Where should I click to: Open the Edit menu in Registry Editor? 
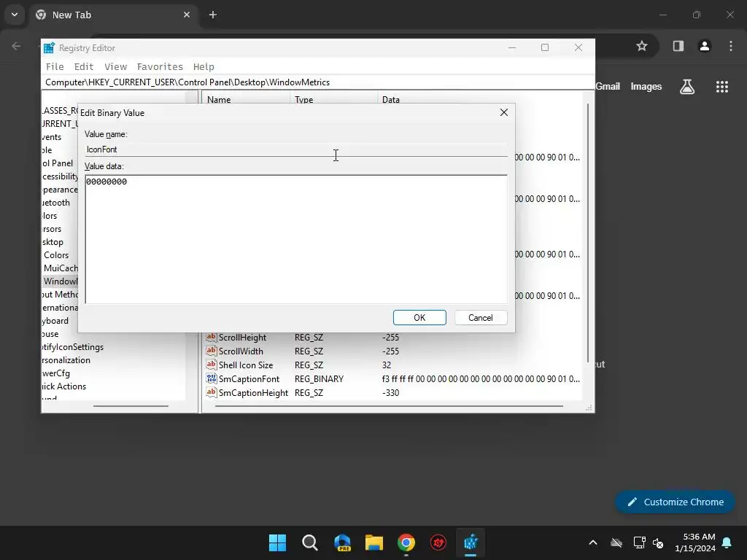point(84,66)
